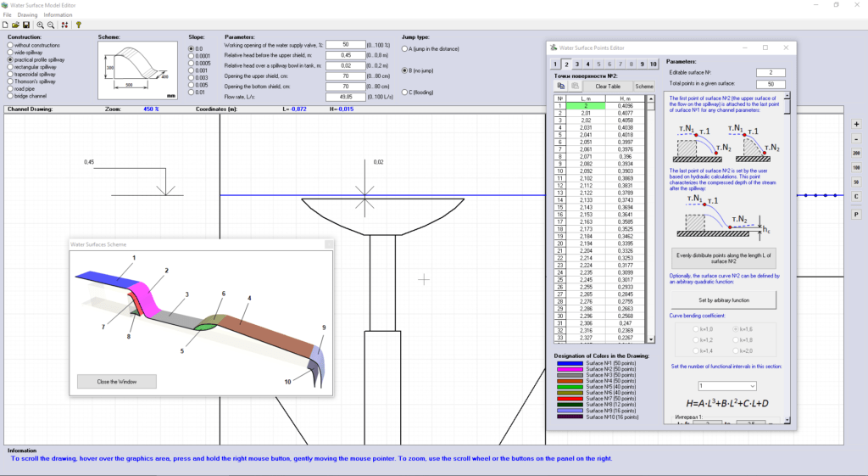Select jump type C (flooding)
Viewport: 868px width, 476px height.
click(x=404, y=92)
